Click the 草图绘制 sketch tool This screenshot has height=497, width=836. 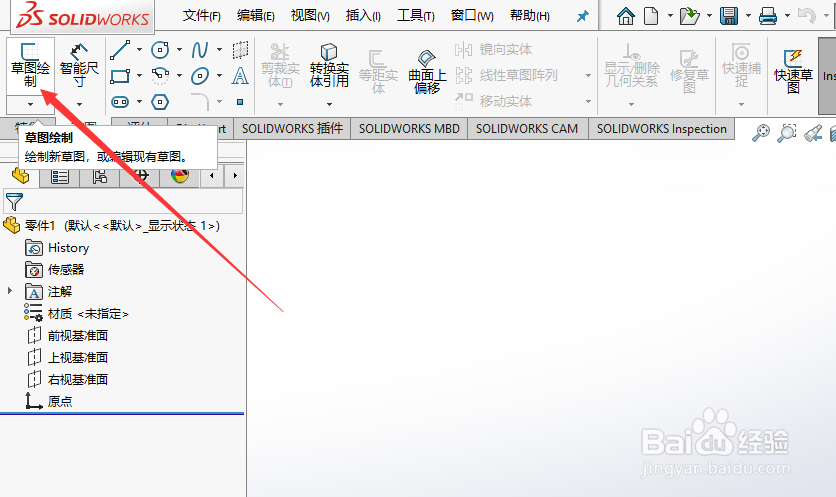pyautogui.click(x=30, y=66)
